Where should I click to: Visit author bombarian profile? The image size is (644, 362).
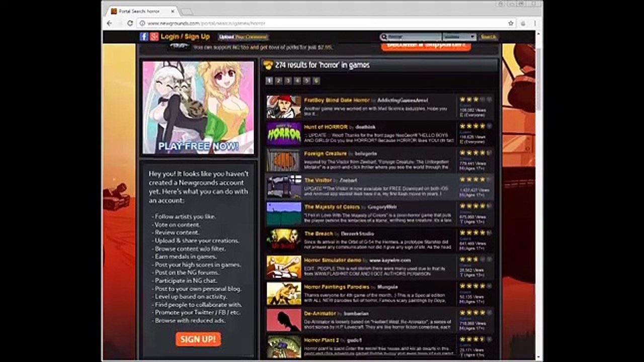[356, 314]
